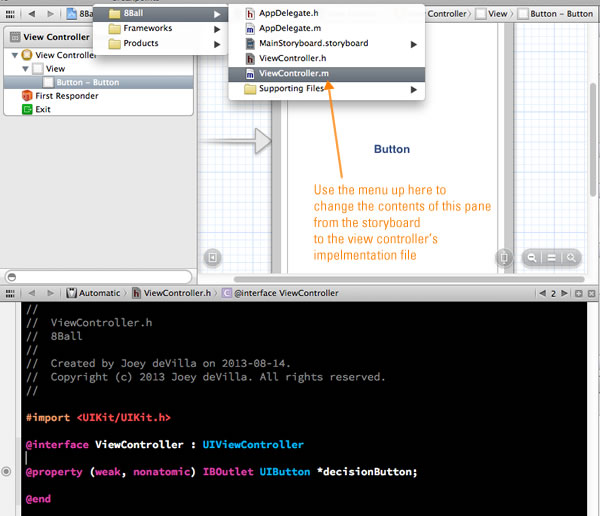Select First Responder in the outline
The image size is (600, 516).
(x=98, y=96)
